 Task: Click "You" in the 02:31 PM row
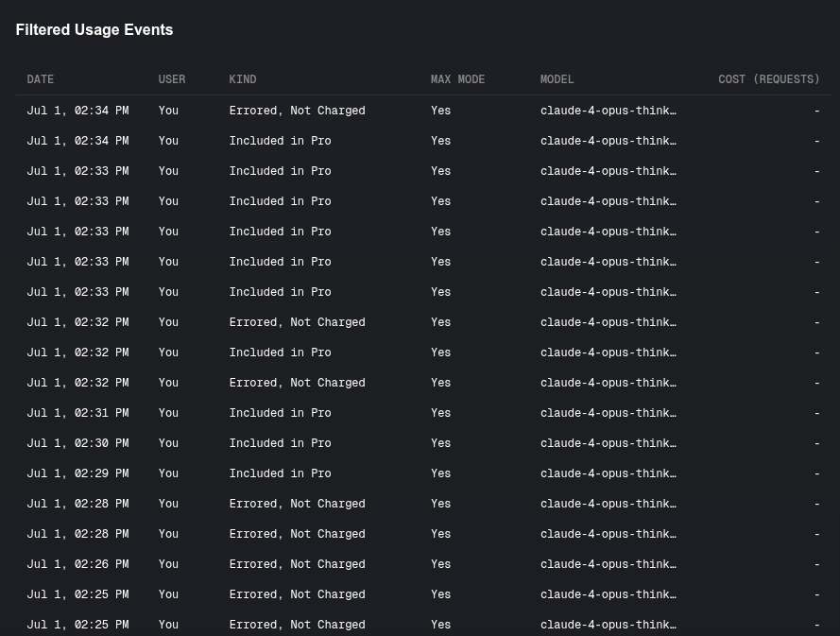point(168,413)
